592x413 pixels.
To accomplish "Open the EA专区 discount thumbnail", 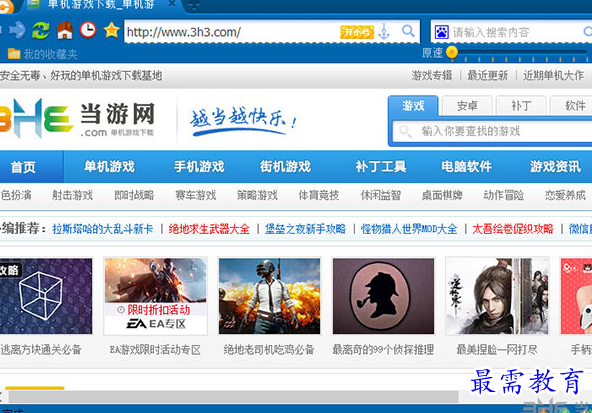I will point(156,296).
